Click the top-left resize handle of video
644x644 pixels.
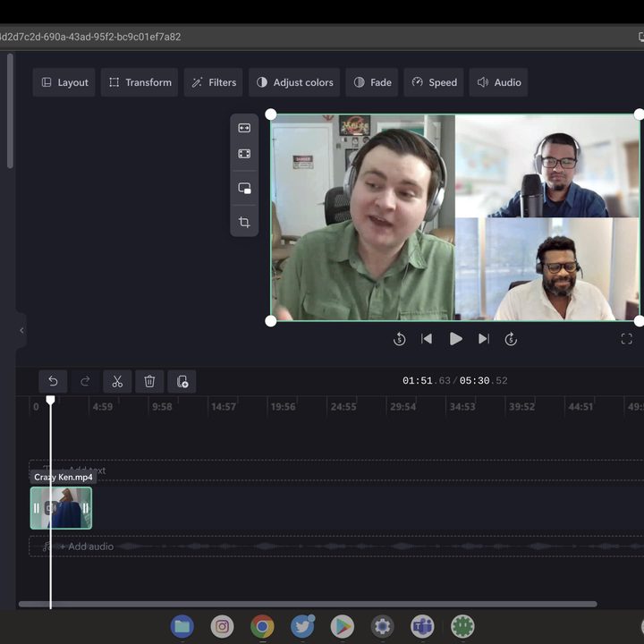click(x=271, y=114)
